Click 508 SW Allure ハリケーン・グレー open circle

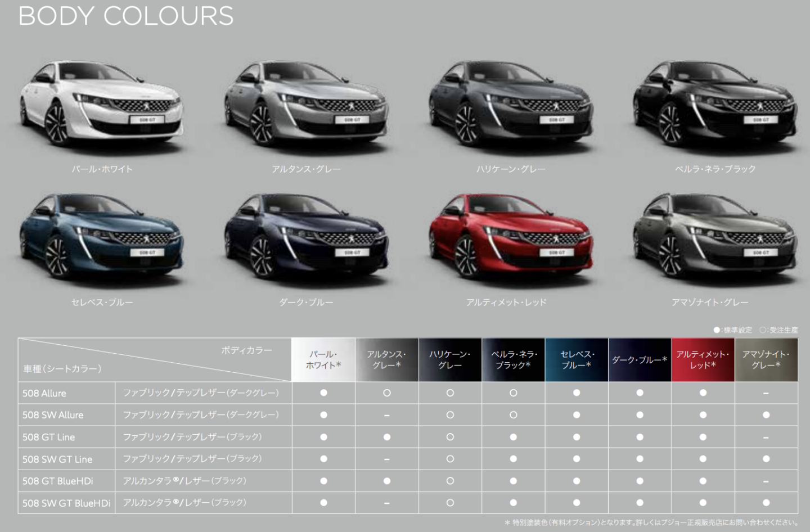(x=450, y=414)
